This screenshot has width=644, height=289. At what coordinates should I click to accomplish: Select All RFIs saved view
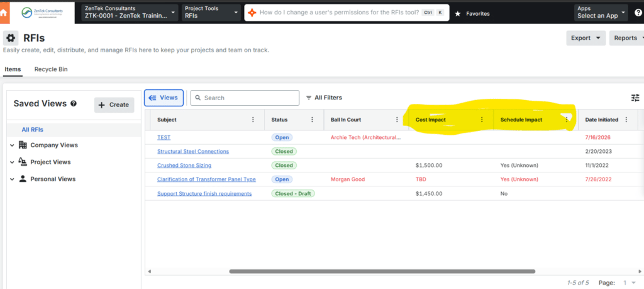[x=33, y=130]
